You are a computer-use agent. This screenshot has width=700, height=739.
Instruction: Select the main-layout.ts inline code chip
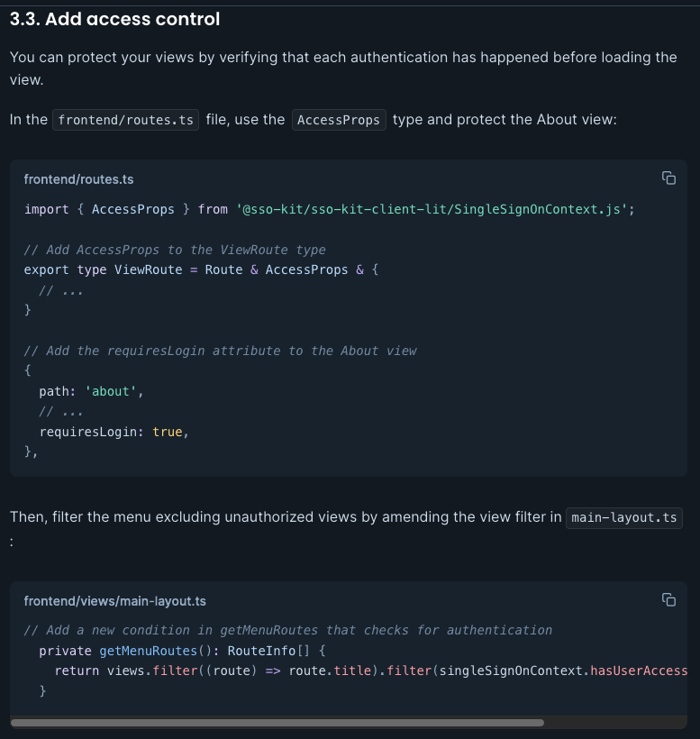pyautogui.click(x=623, y=517)
